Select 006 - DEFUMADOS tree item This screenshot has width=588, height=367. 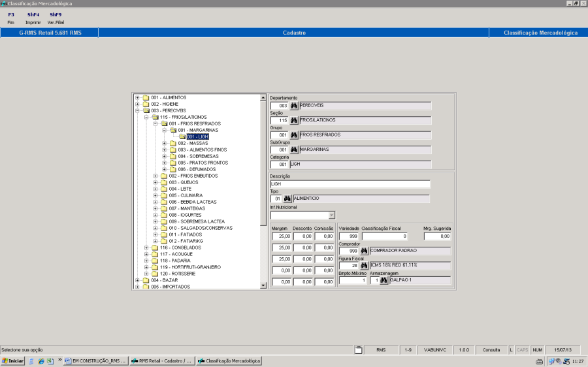pos(197,169)
